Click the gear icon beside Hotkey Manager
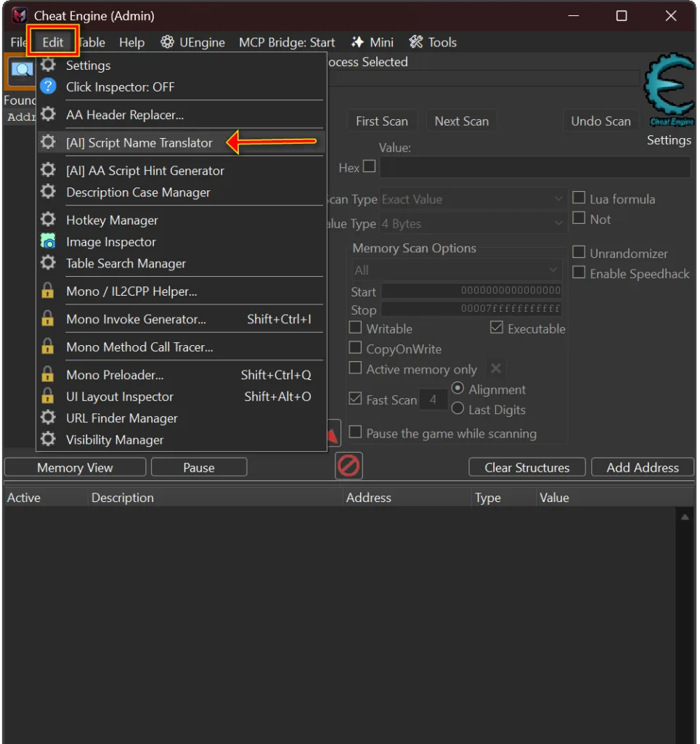This screenshot has width=700, height=744. tap(48, 219)
